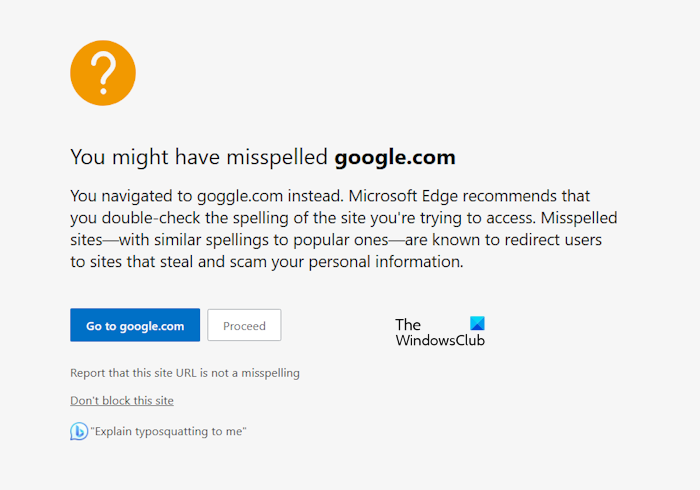Go to google.com via blue button
Screen dimensions: 700x490
click(135, 326)
